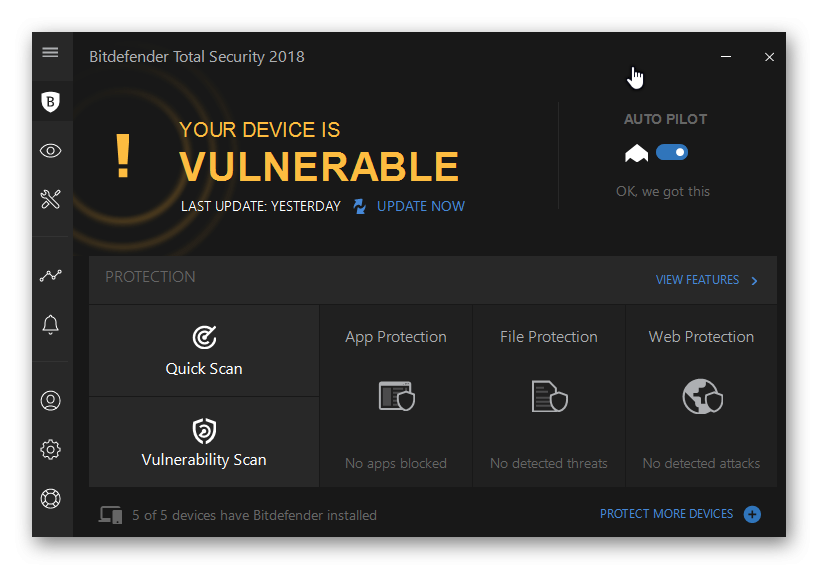Viewport: 818px width, 569px height.
Task: Click the PROTECTION section header
Action: click(x=150, y=277)
